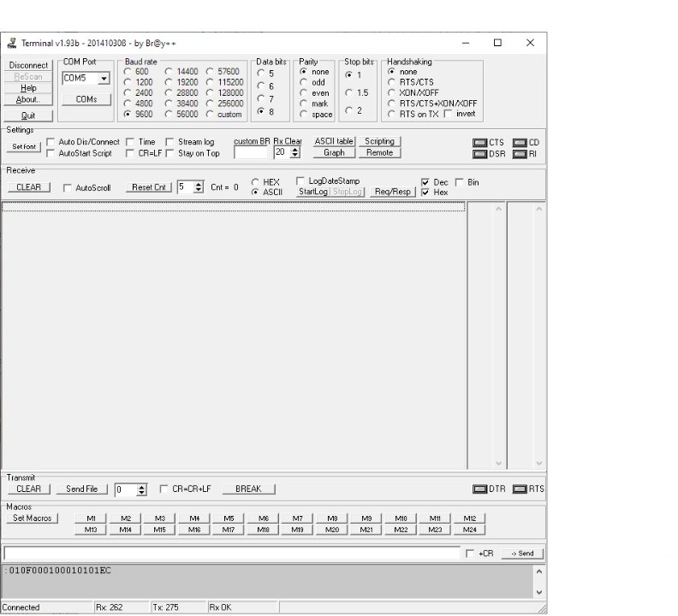This screenshot has width=678, height=616.
Task: Toggle the RTS line indicator
Action: point(520,489)
